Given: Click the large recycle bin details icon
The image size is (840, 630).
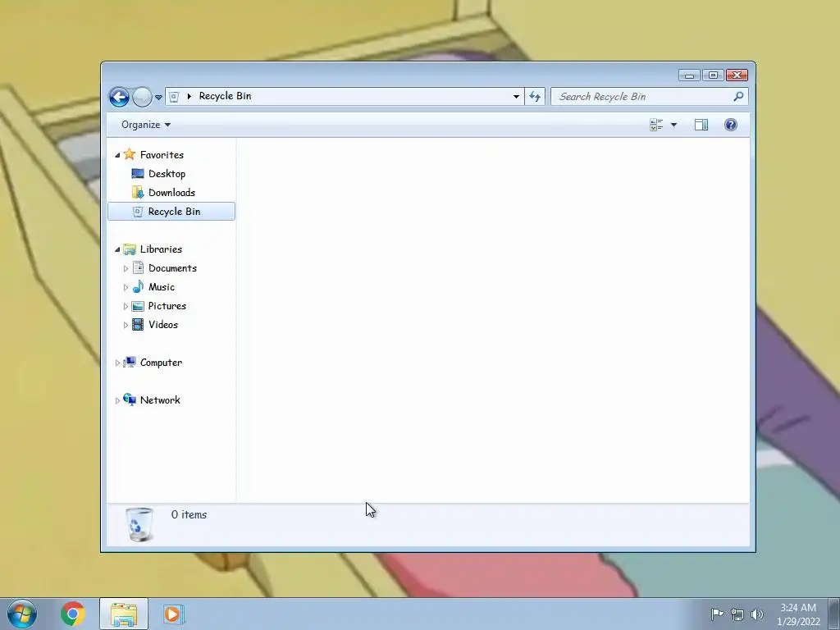Looking at the screenshot, I should pos(139,524).
